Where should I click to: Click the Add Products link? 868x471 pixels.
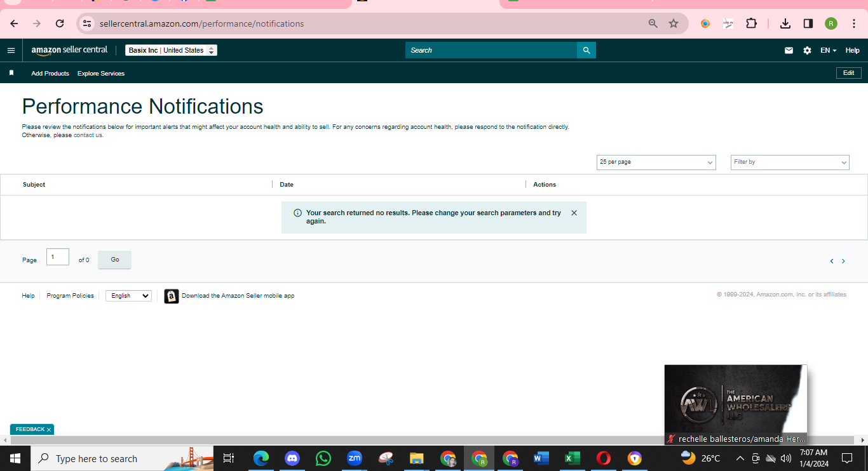click(x=50, y=74)
